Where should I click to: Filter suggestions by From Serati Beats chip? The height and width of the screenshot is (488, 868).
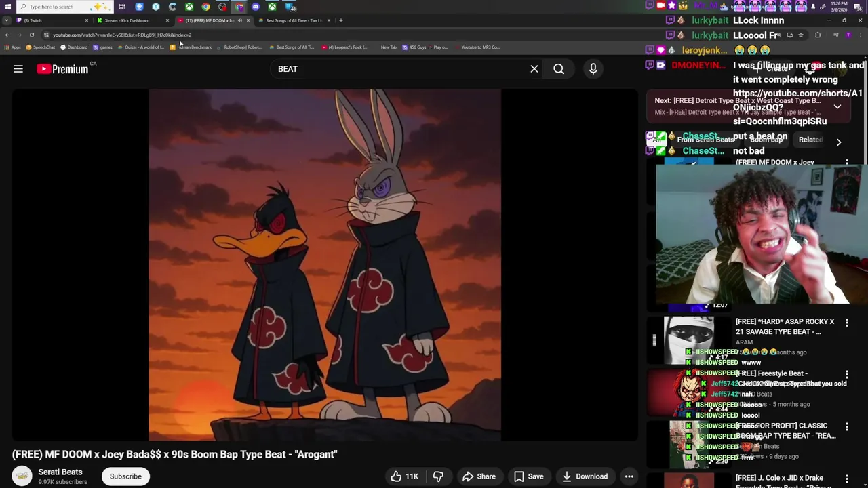pyautogui.click(x=705, y=140)
